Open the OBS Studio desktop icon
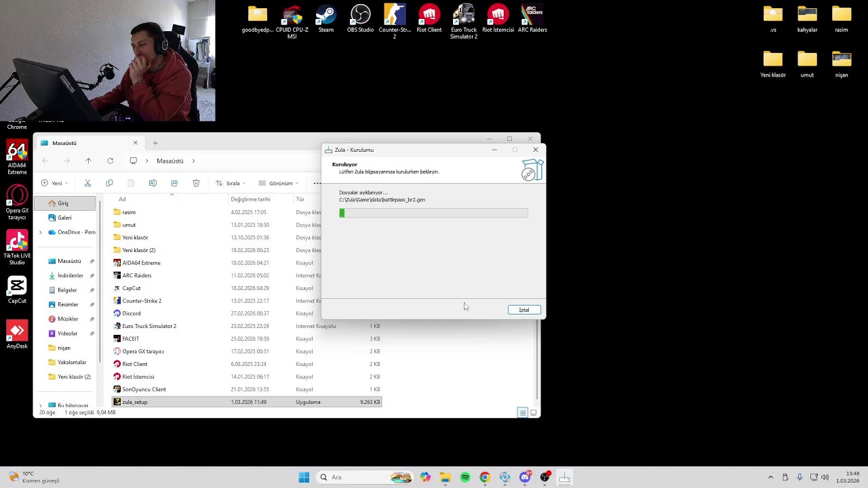 (360, 19)
